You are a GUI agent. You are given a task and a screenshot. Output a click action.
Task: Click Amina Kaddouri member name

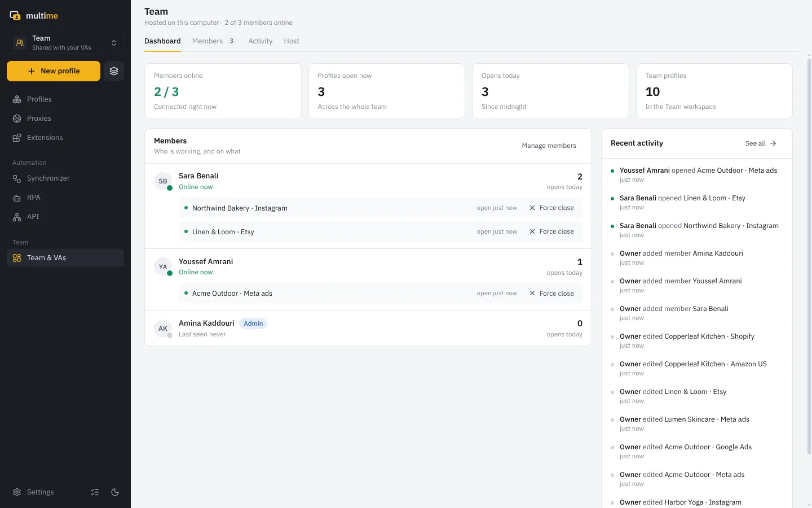pyautogui.click(x=206, y=323)
